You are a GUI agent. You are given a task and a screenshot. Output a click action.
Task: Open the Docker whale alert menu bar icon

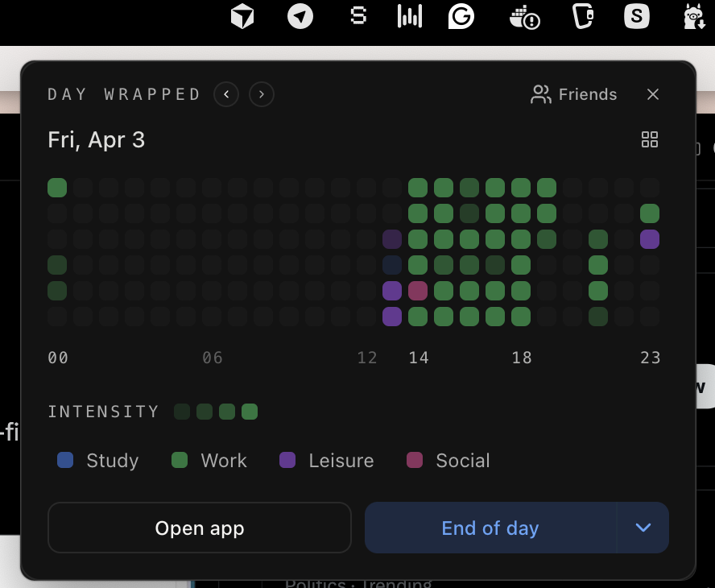pyautogui.click(x=524, y=18)
